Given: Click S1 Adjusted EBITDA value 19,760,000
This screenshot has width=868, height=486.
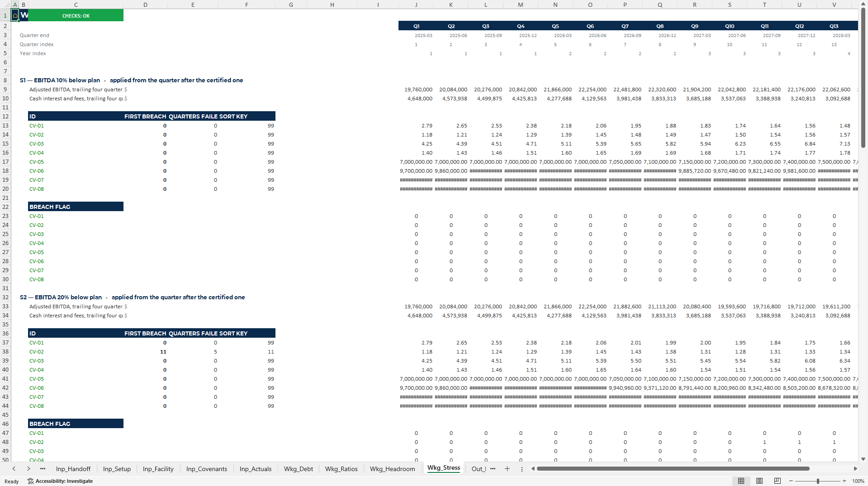Looking at the screenshot, I should click(418, 90).
